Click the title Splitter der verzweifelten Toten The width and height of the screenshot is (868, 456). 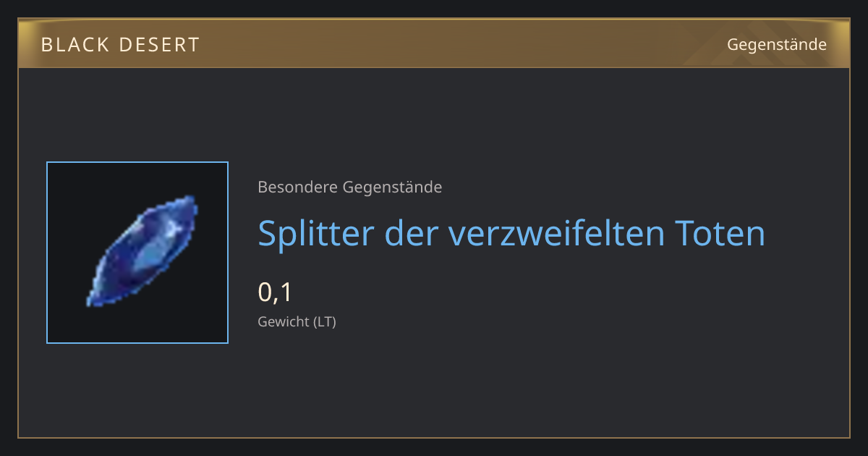[x=511, y=234]
